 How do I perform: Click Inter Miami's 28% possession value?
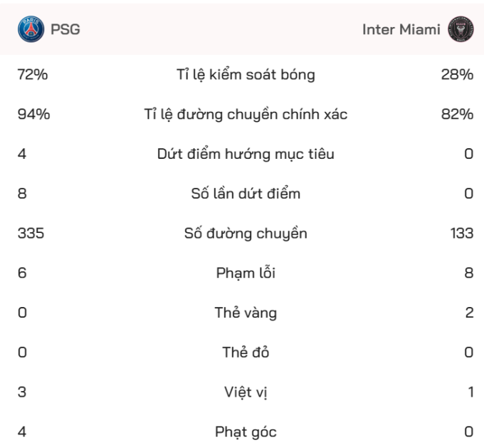457,75
